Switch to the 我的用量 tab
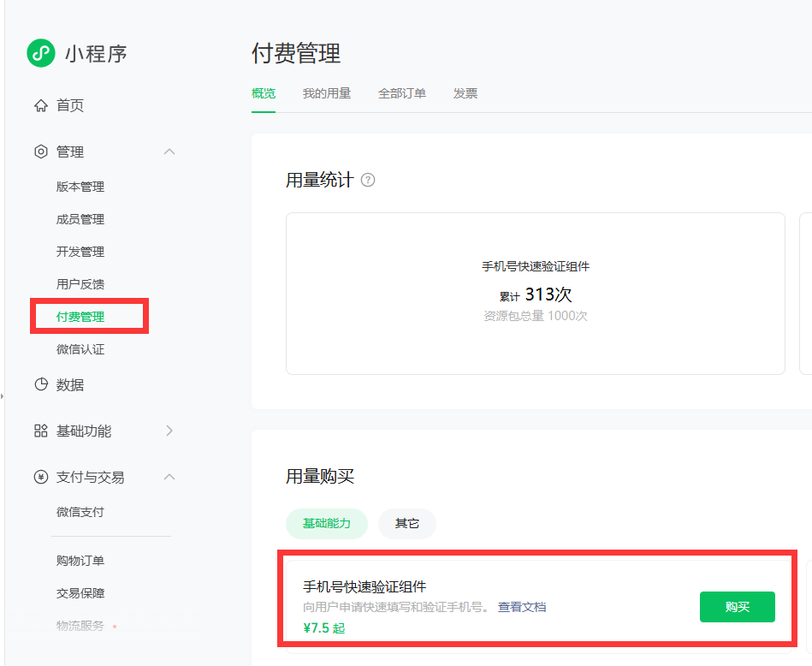The height and width of the screenshot is (666, 812). 326,93
